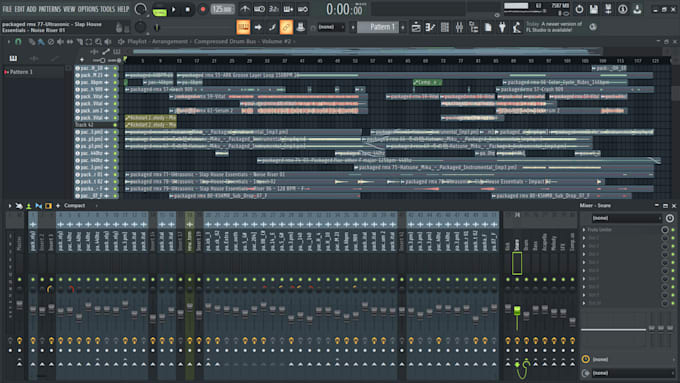Open the mixer view icon
Viewport: 680px width, 383px height.
[x=459, y=27]
